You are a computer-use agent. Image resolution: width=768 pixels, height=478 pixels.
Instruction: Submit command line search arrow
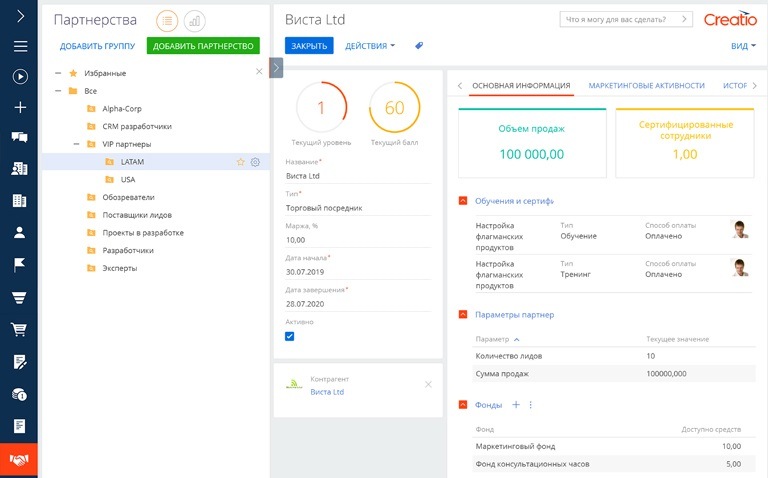[x=684, y=19]
